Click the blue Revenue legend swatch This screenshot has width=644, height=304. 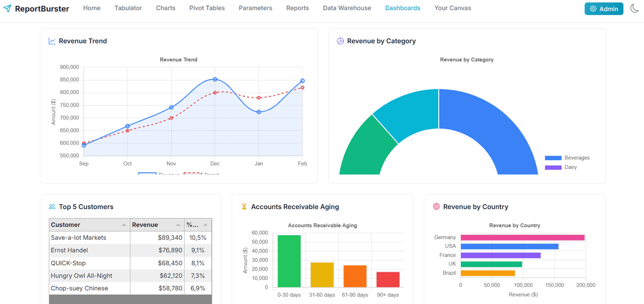coord(147,173)
